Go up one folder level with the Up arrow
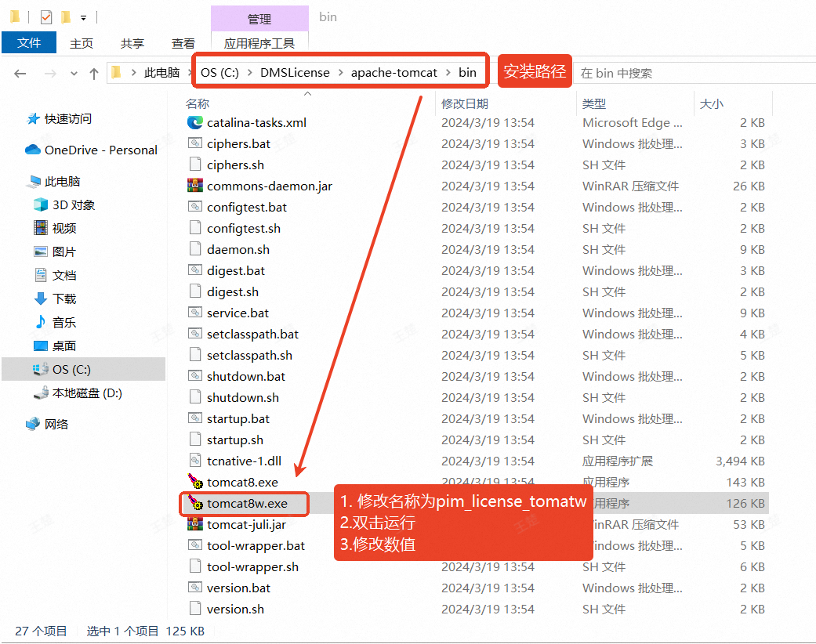This screenshot has height=644, width=816. pos(94,74)
